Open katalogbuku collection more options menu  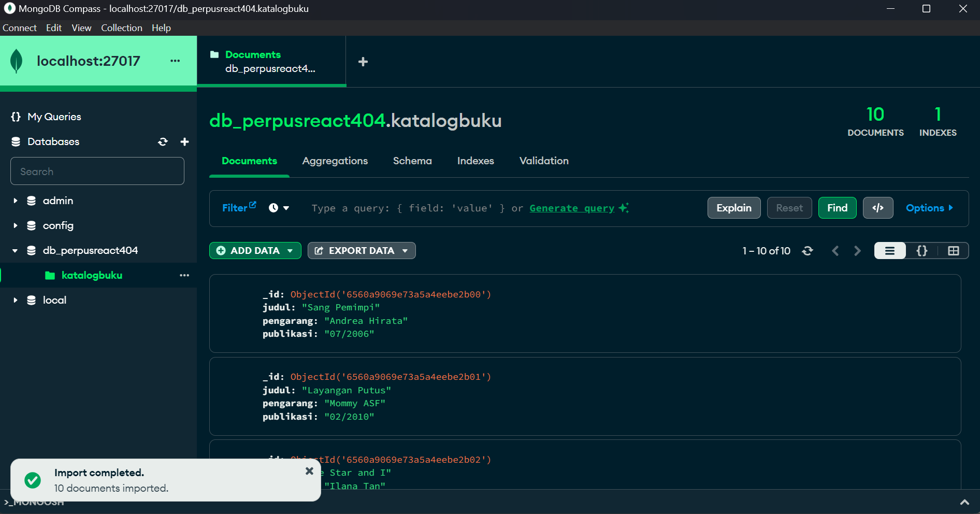pos(184,275)
